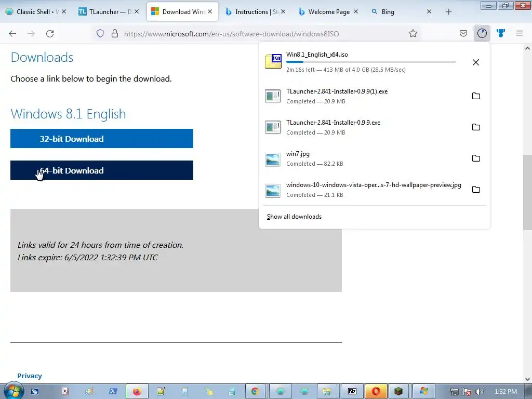Open the Save to Pocket icon

(x=463, y=33)
